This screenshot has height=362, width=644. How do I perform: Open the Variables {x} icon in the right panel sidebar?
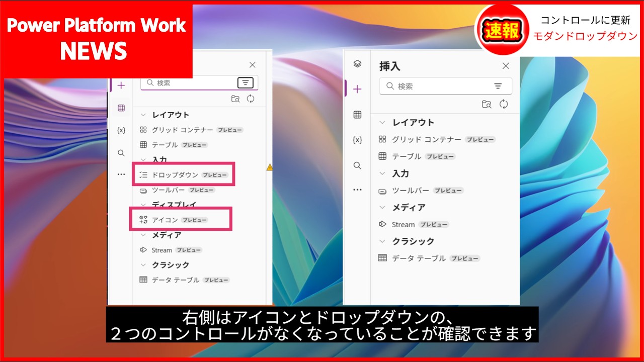(357, 140)
